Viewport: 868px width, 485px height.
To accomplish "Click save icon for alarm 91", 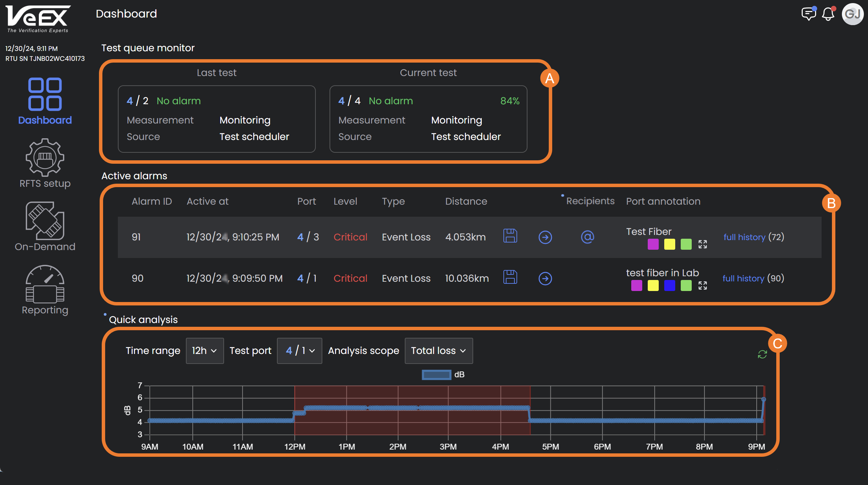I will point(510,236).
